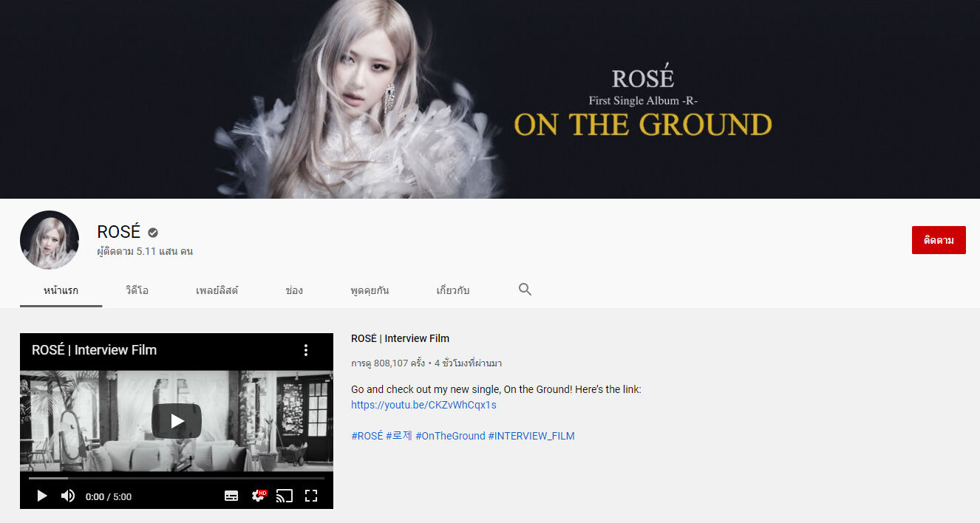Select the ช่อง tab
Image resolution: width=980 pixels, height=523 pixels.
(294, 290)
